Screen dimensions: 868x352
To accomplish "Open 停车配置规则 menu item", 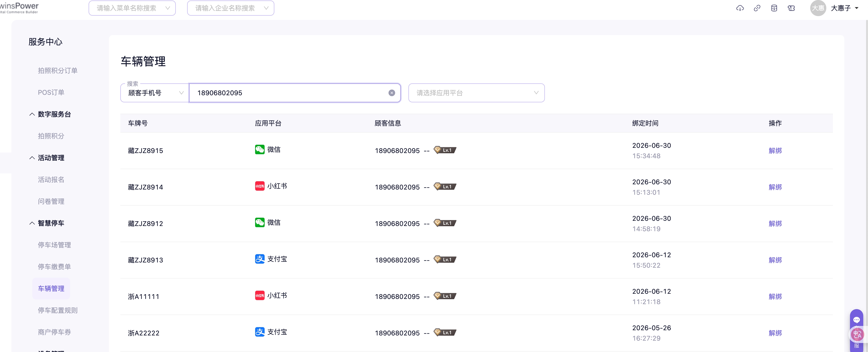I will pyautogui.click(x=58, y=310).
